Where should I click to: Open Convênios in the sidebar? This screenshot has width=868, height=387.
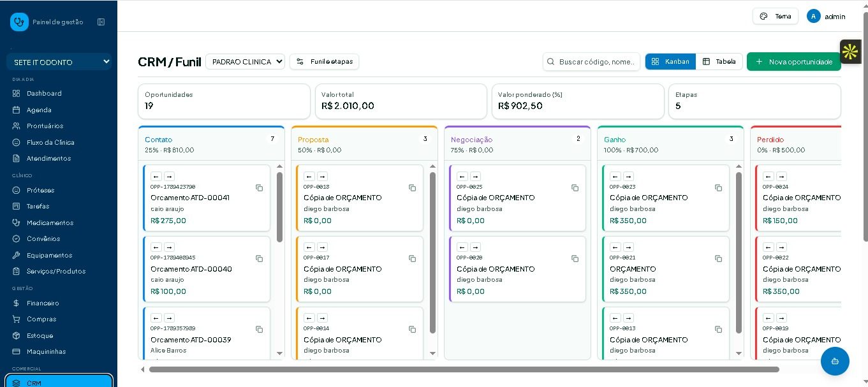43,238
